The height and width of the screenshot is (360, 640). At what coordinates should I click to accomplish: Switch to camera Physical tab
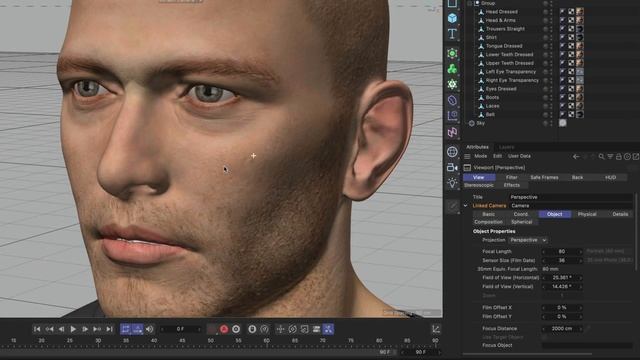(587, 214)
